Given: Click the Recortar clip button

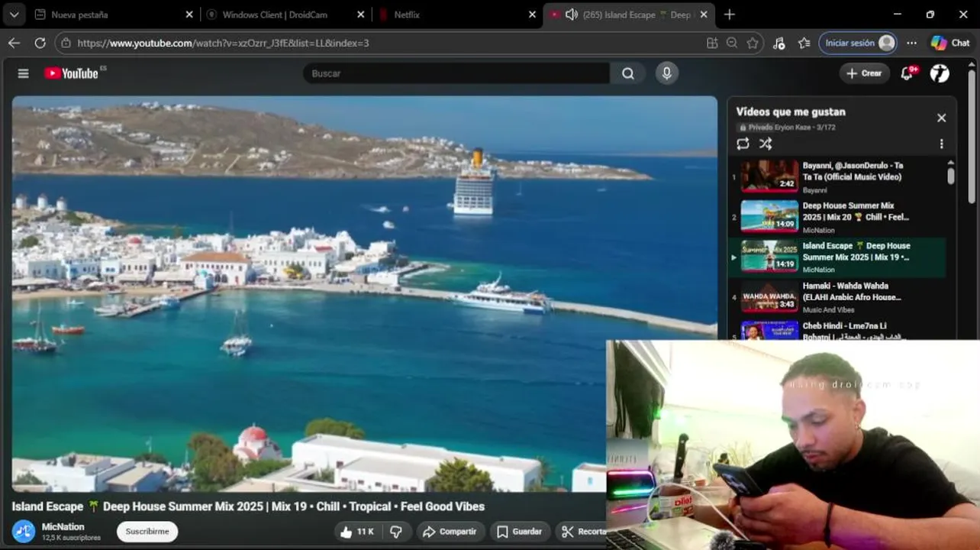Looking at the screenshot, I should click(x=582, y=532).
